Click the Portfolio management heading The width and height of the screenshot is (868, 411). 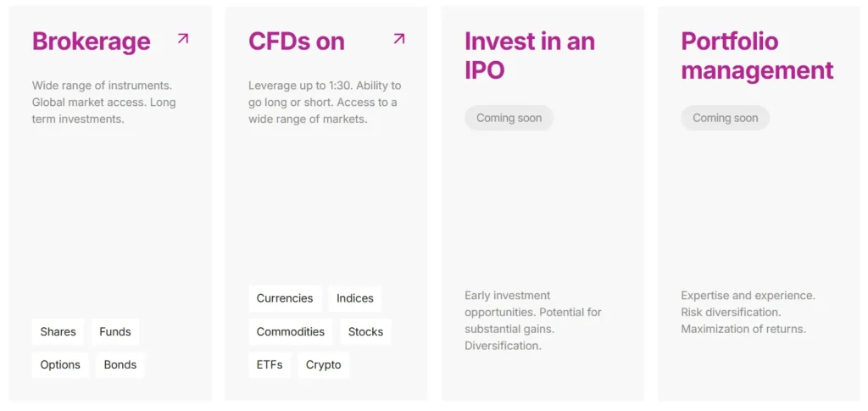(757, 55)
